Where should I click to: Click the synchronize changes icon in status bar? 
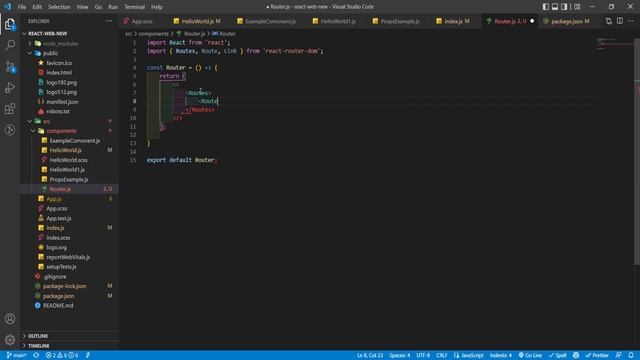pos(36,355)
